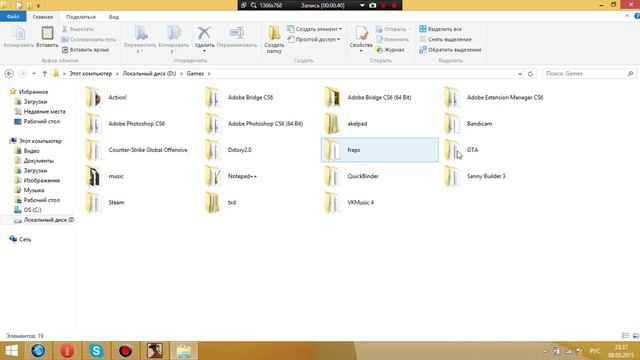Switch to the Вид ribbon tab
Image resolution: width=640 pixels, height=360 pixels.
[x=114, y=17]
